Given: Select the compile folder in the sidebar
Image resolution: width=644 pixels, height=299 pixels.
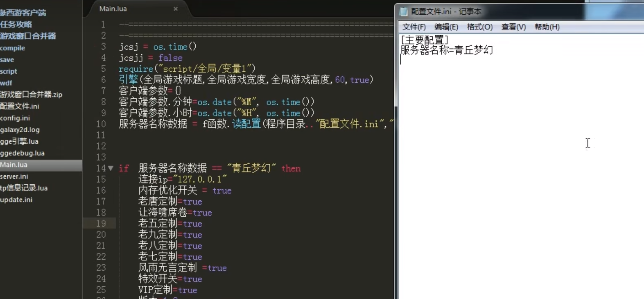Looking at the screenshot, I should (13, 48).
